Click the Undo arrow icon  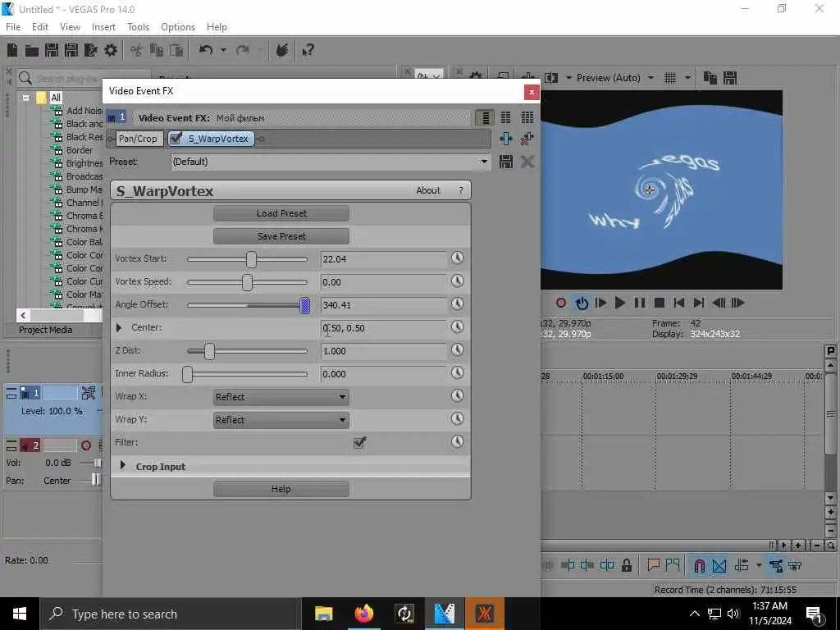(x=206, y=50)
